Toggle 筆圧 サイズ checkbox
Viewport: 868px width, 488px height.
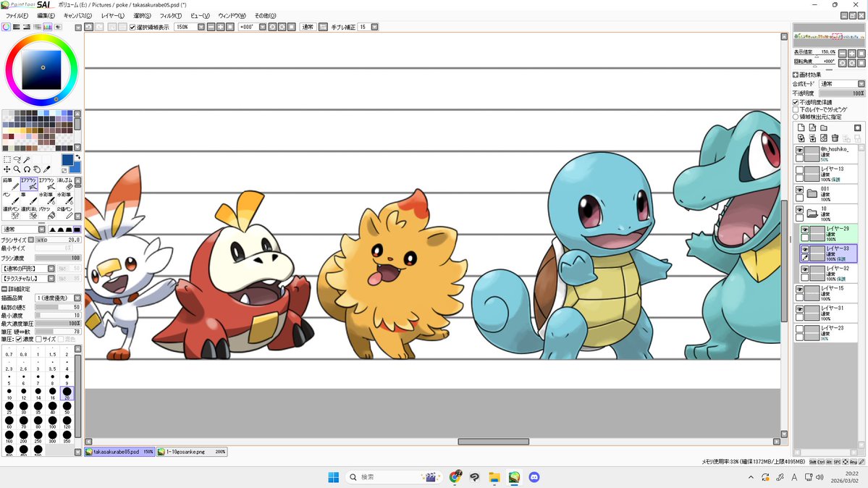[x=39, y=339]
